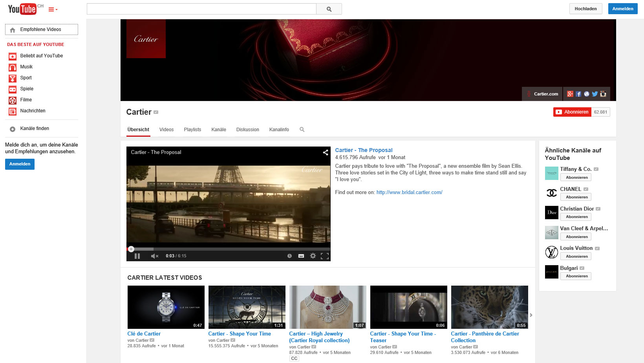Click the Kanäle finden plus icon
Screen dimensions: 644x363
tap(13, 129)
